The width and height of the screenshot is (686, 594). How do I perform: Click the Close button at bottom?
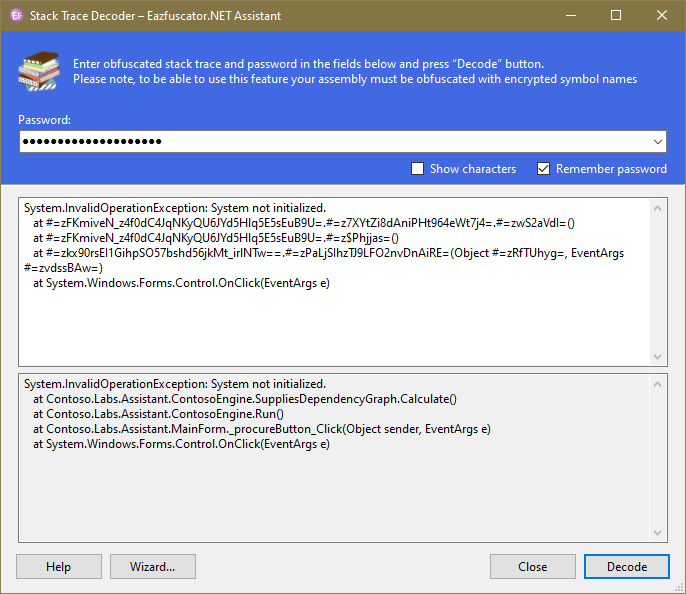(532, 566)
